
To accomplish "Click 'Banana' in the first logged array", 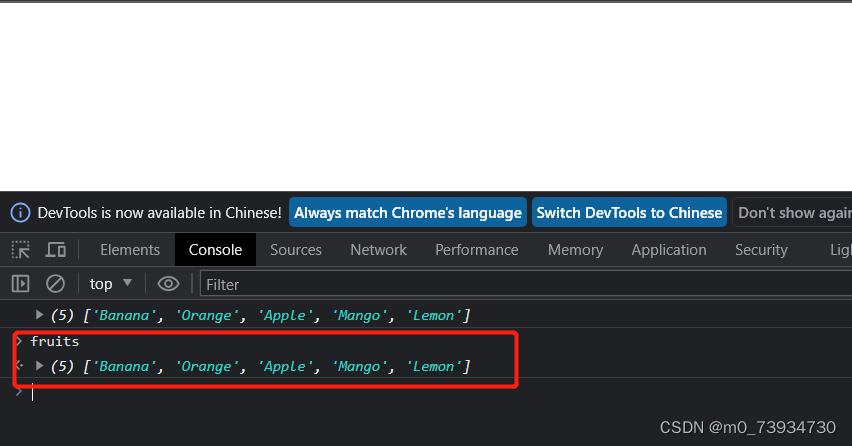I will pyautogui.click(x=124, y=315).
